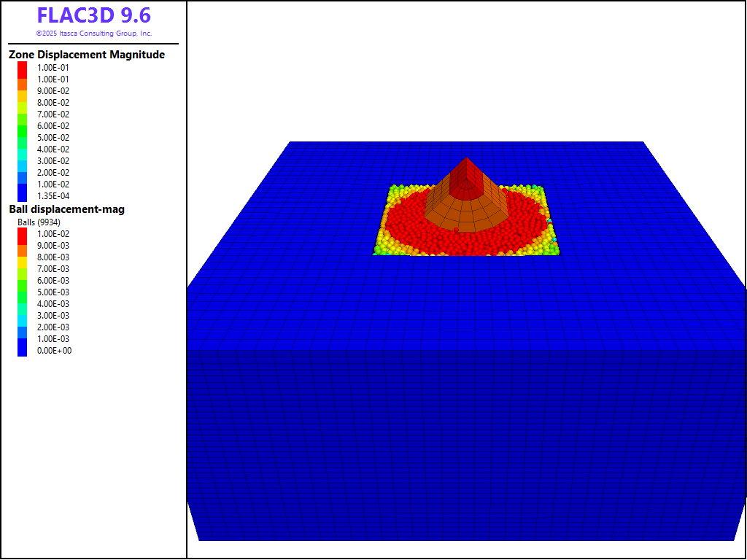Pick the orange 9.00E-02 zone legend swatch
This screenshot has height=560, width=747.
(x=23, y=90)
